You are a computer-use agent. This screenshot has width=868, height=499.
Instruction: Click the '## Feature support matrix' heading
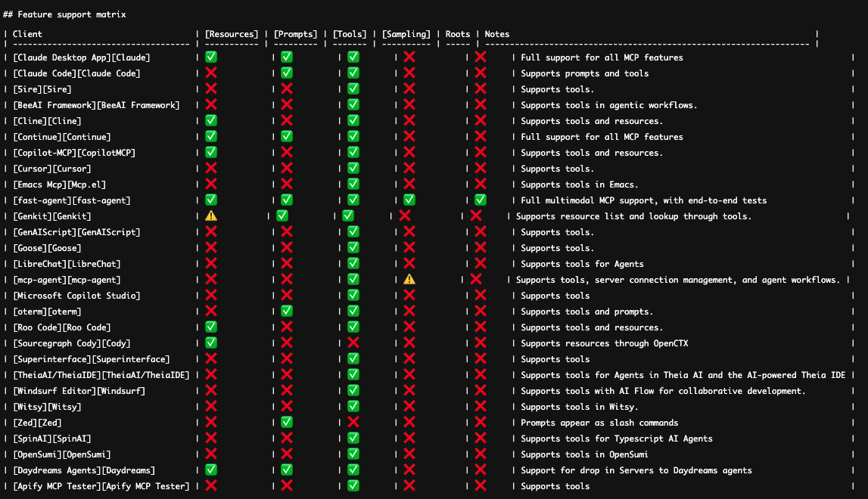pos(64,14)
